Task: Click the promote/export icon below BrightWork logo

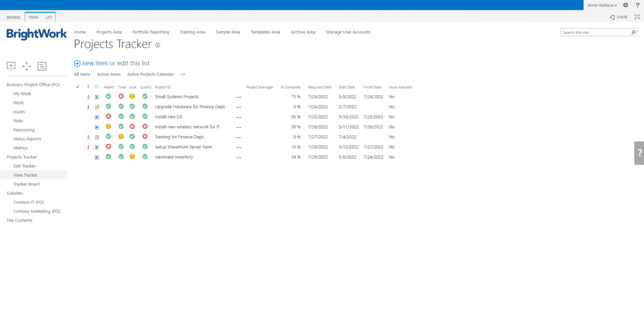Action: [x=11, y=66]
